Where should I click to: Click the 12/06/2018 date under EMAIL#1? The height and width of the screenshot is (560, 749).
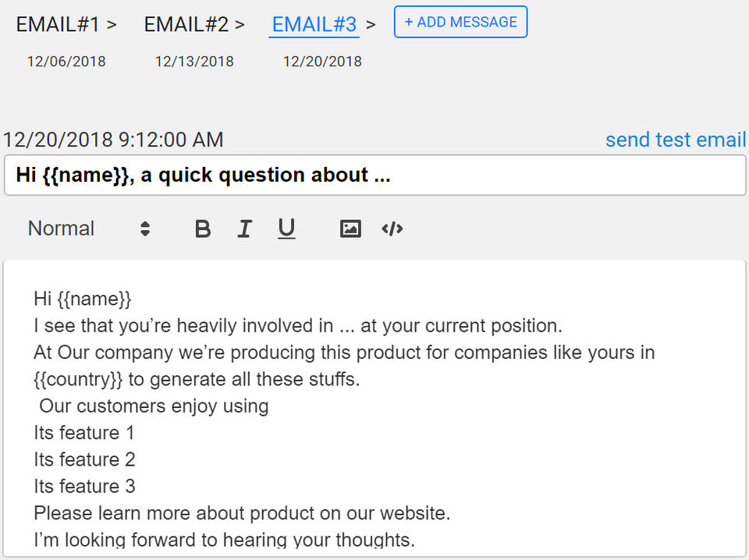click(66, 62)
